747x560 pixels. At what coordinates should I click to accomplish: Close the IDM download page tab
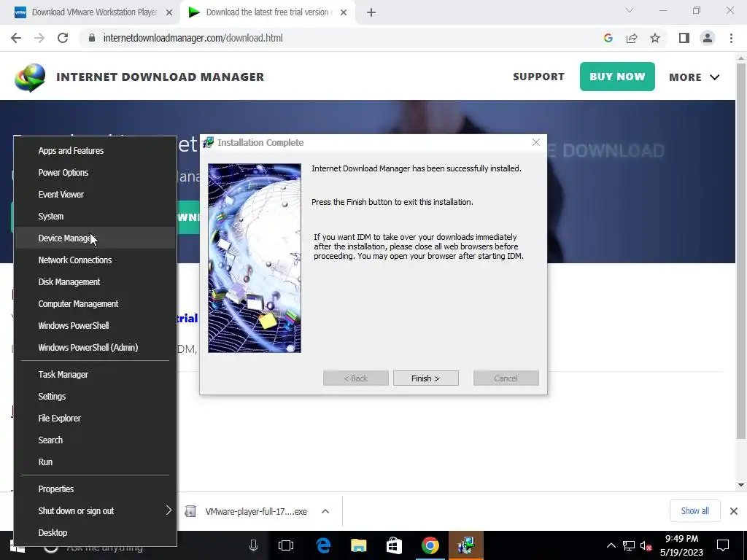344,13
